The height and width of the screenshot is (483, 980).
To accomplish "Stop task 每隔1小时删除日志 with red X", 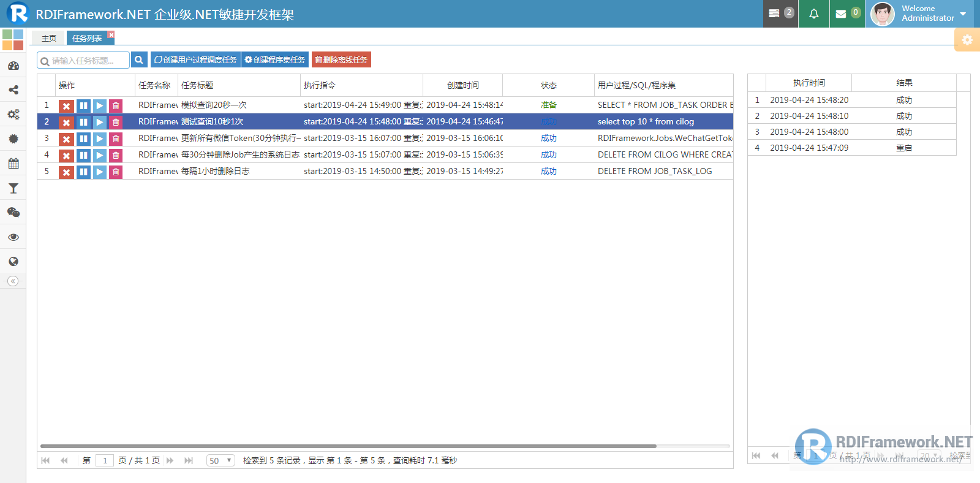I will click(x=66, y=172).
